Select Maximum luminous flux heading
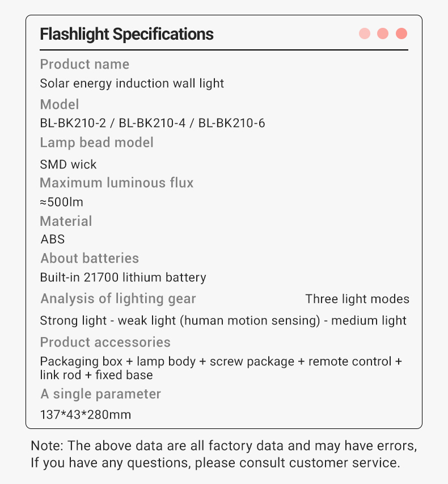This screenshot has width=448, height=484. (117, 183)
